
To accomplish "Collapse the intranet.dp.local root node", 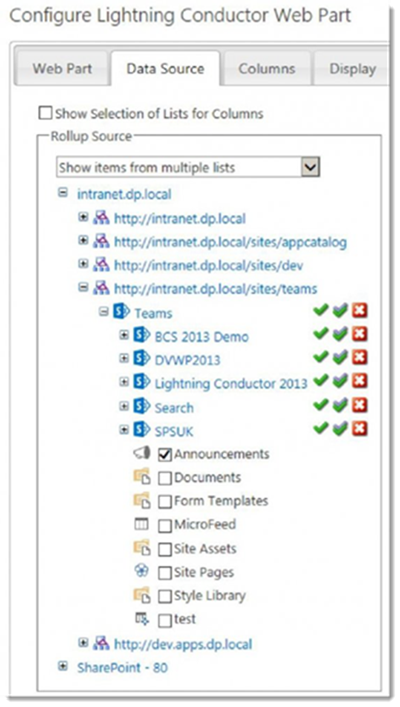I will 63,193.
